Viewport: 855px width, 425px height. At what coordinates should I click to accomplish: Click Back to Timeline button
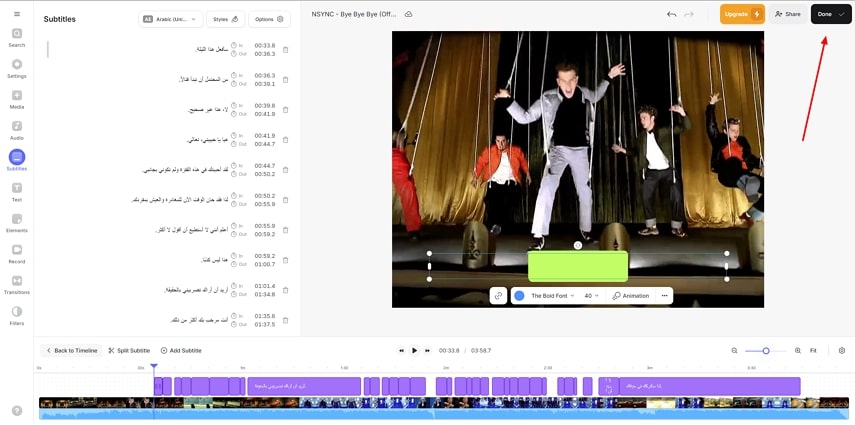click(71, 351)
